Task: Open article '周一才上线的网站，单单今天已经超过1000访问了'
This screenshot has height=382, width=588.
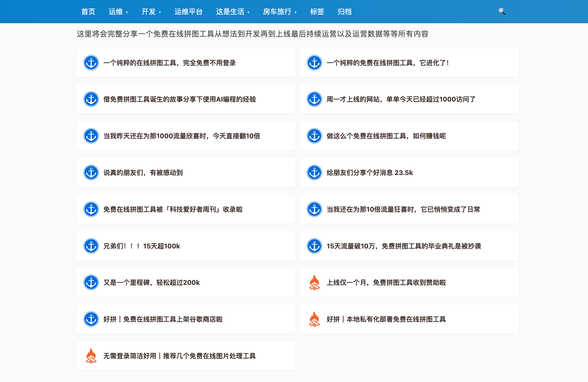Action: (401, 99)
